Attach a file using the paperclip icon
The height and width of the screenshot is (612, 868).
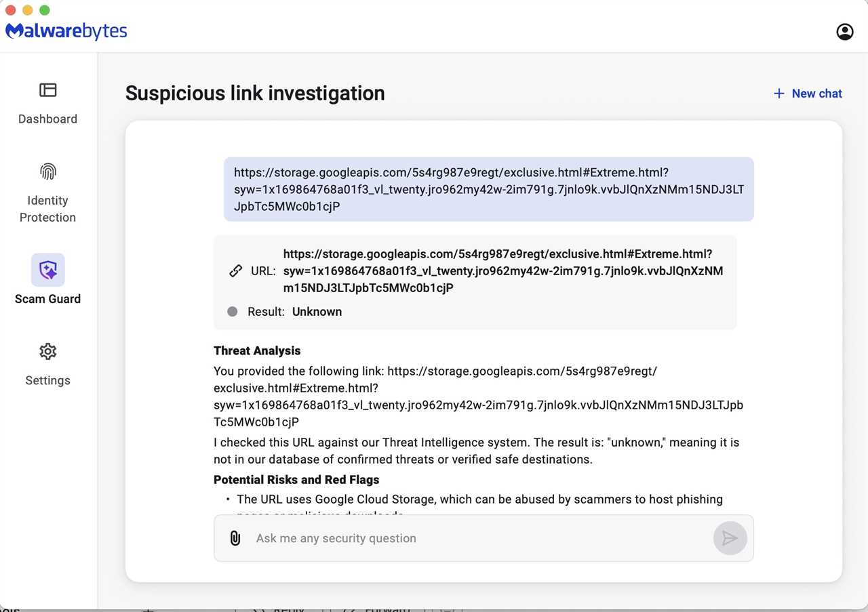(x=235, y=538)
